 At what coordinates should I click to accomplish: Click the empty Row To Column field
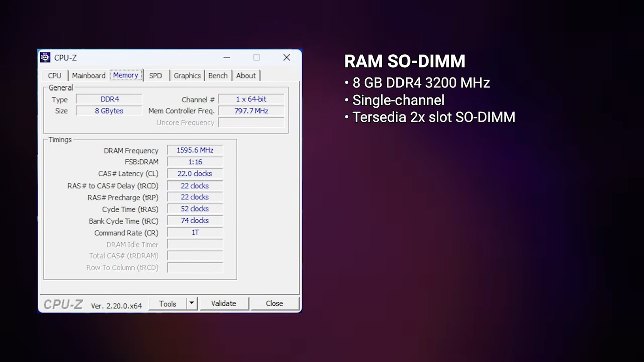pos(195,267)
